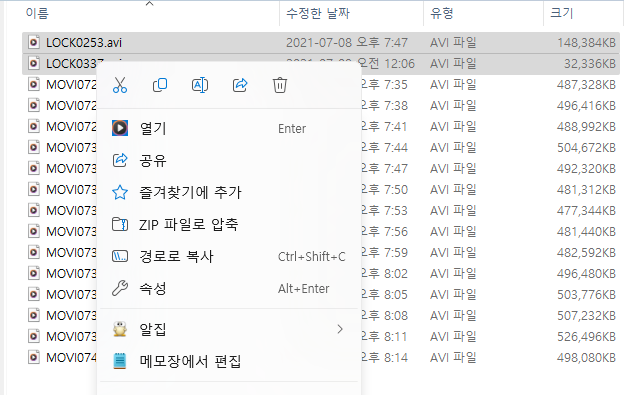Click size cell 492,320KB
This screenshot has height=395, width=624.
[587, 169]
